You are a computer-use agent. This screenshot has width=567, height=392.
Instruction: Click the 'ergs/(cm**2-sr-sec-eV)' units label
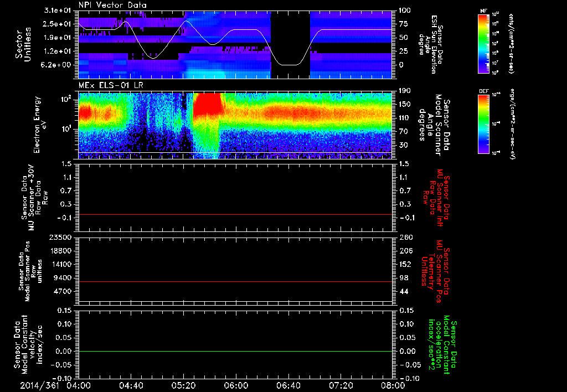(512, 124)
